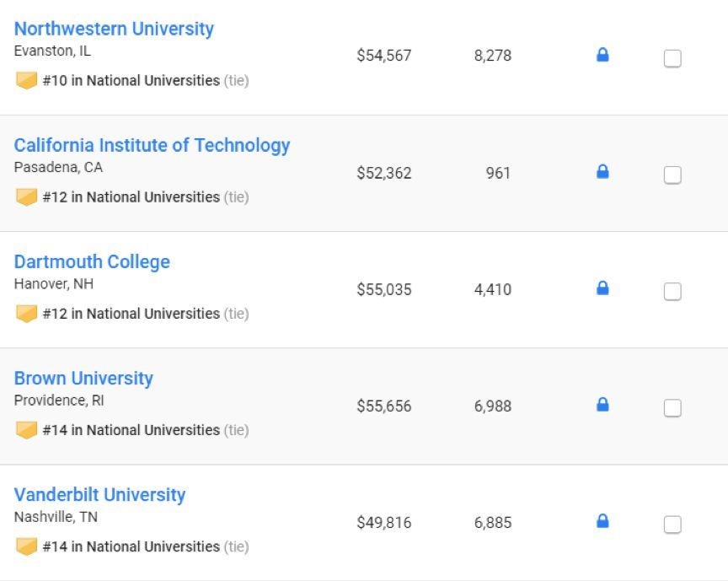This screenshot has height=581, width=728.
Task: Mark the Vanderbilt University checkbox
Action: 672,525
